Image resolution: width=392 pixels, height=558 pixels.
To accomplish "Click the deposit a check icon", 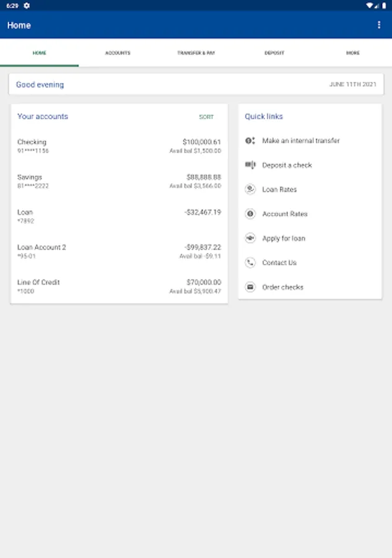I will [x=250, y=165].
